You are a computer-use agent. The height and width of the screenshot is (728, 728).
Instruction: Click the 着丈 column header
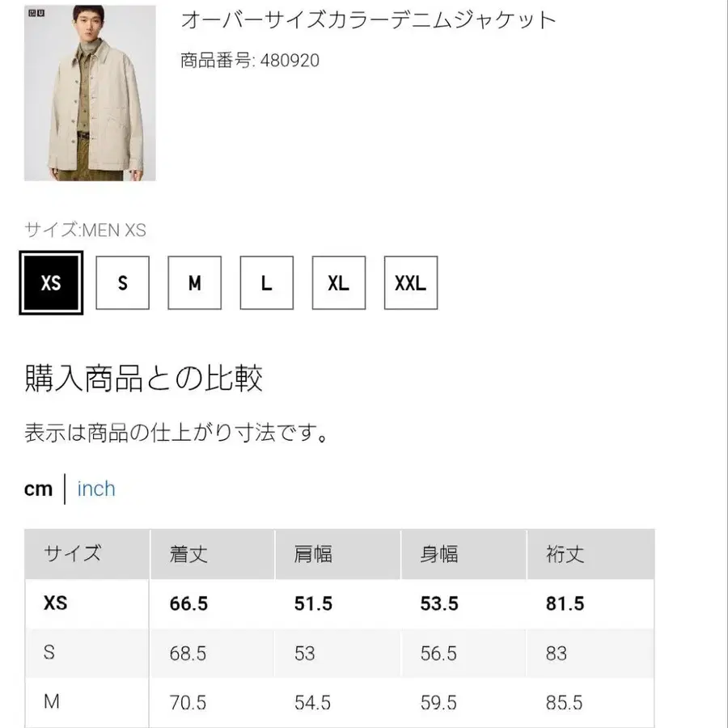(188, 554)
